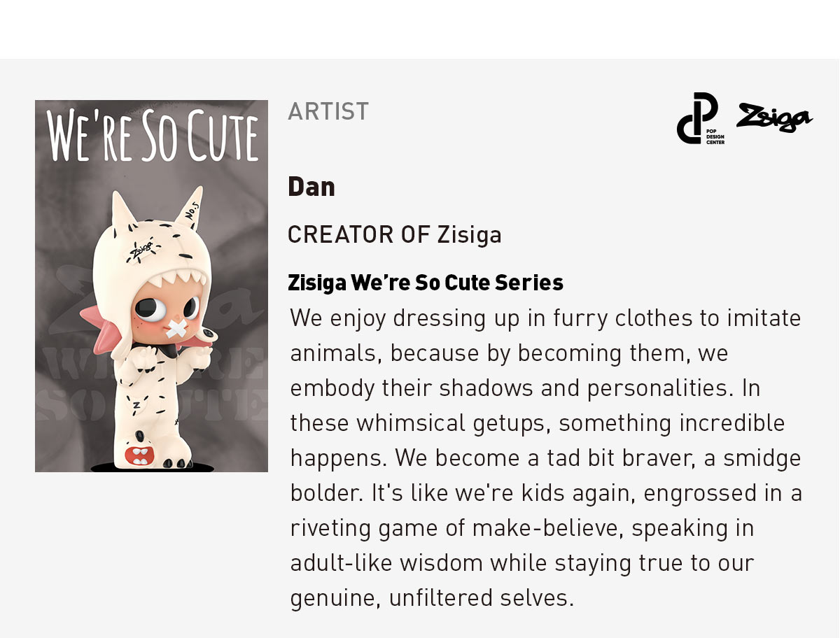The width and height of the screenshot is (840, 638).
Task: Click the "CREATOR OF Zisiga" text
Action: pyautogui.click(x=395, y=234)
